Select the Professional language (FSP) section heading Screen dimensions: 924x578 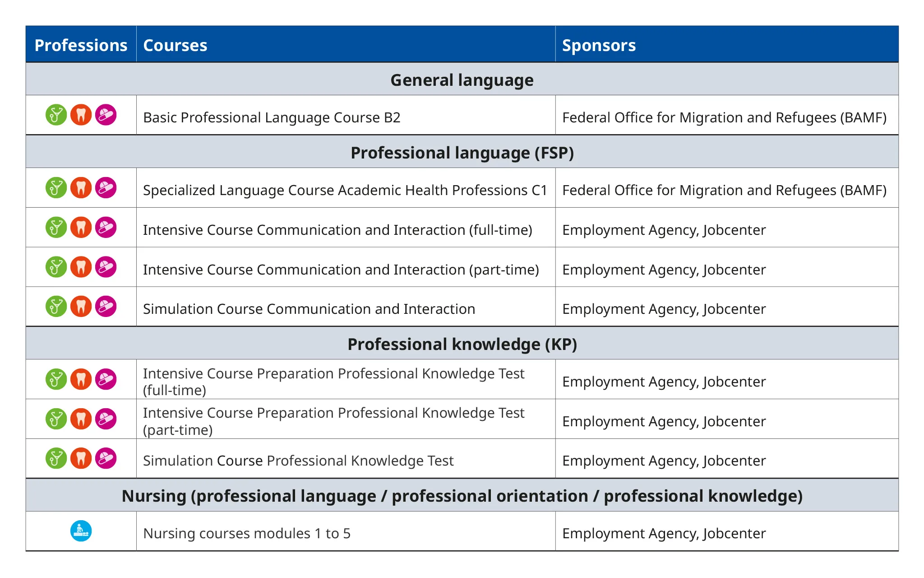pos(462,153)
